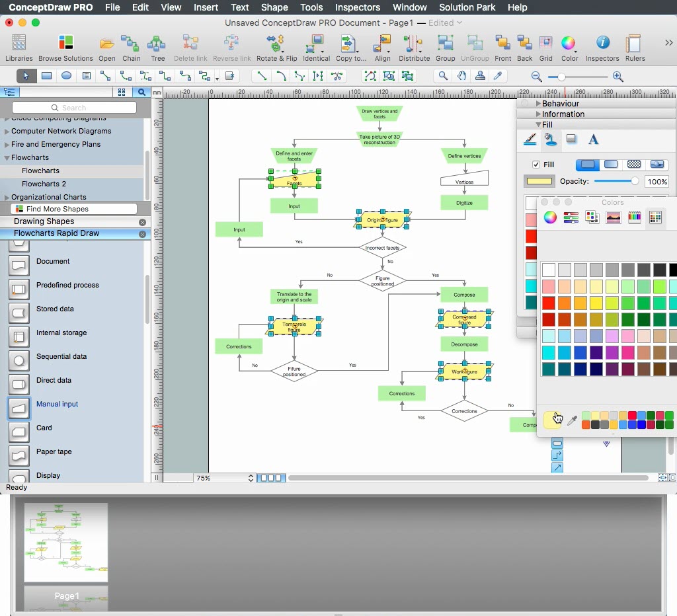Click the Browse Solutions icon

point(65,48)
